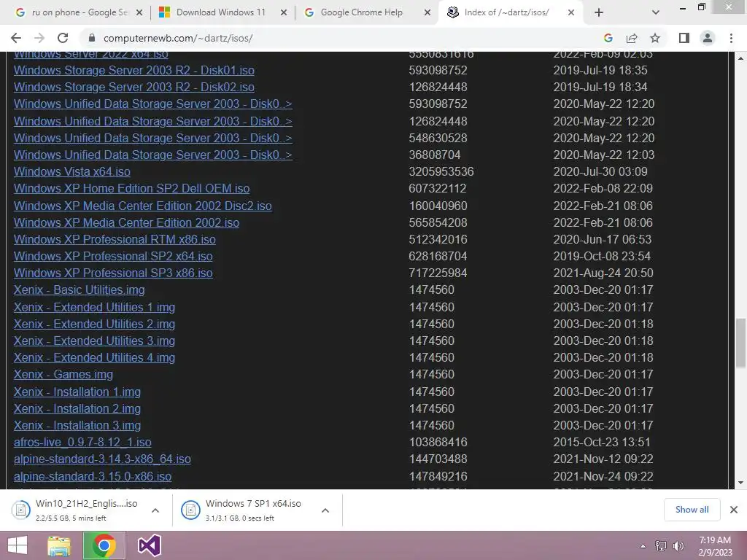Open File Explorer from taskbar
This screenshot has height=560, width=747.
[59, 545]
